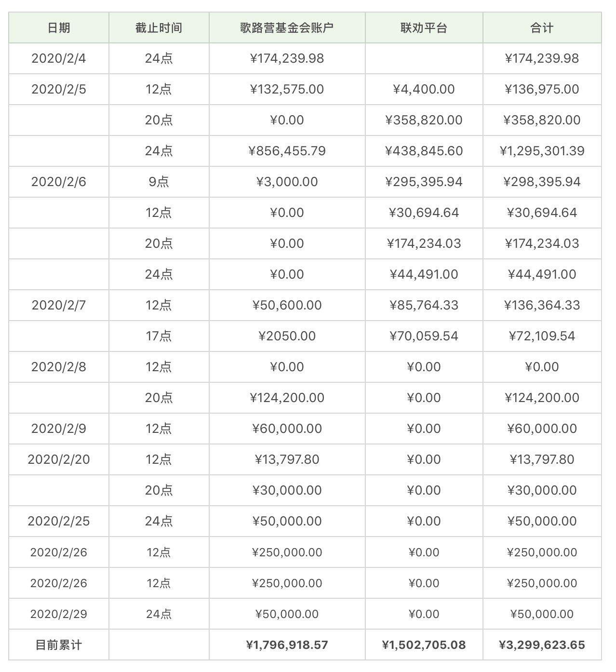
Task: Click the ¥1,502,705.08 cumulative total
Action: (424, 645)
